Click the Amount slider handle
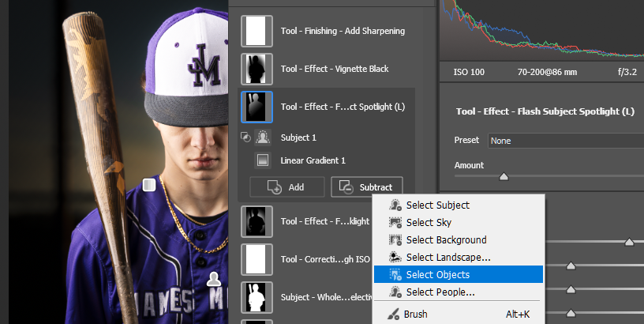Viewport: 644px width, 324px height. 504,176
